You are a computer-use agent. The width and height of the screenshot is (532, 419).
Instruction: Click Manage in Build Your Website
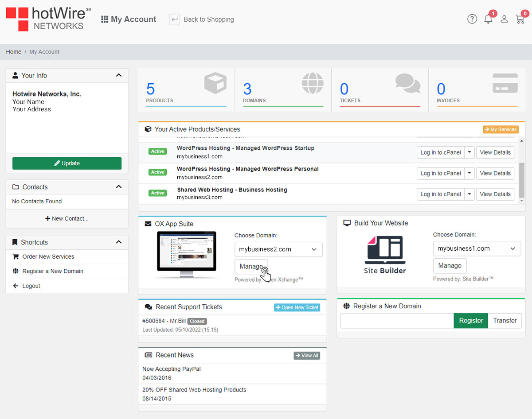tap(450, 266)
